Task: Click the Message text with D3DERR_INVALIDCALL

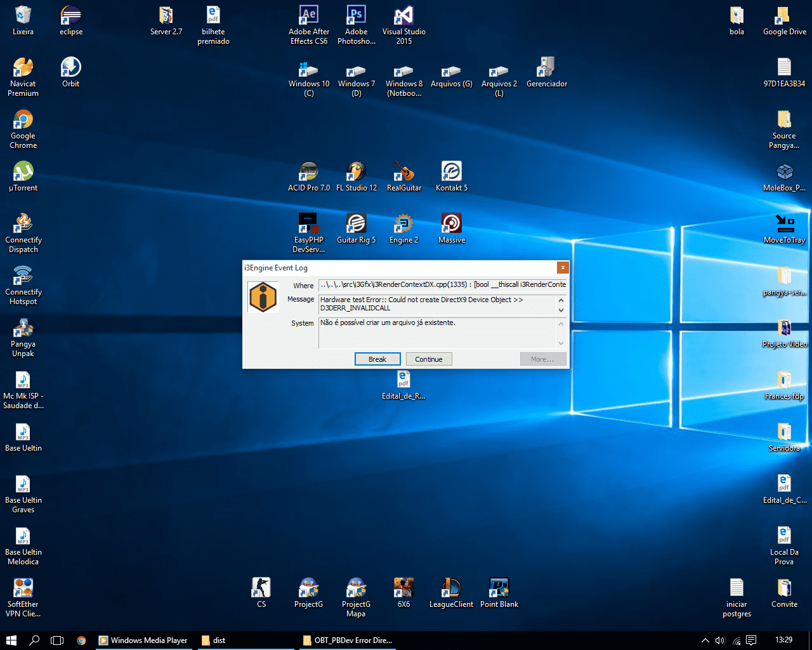Action: tap(438, 304)
